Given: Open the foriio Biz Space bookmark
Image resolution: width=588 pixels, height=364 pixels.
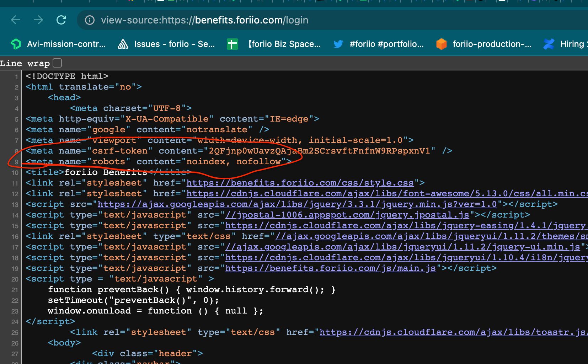Looking at the screenshot, I should tap(274, 44).
